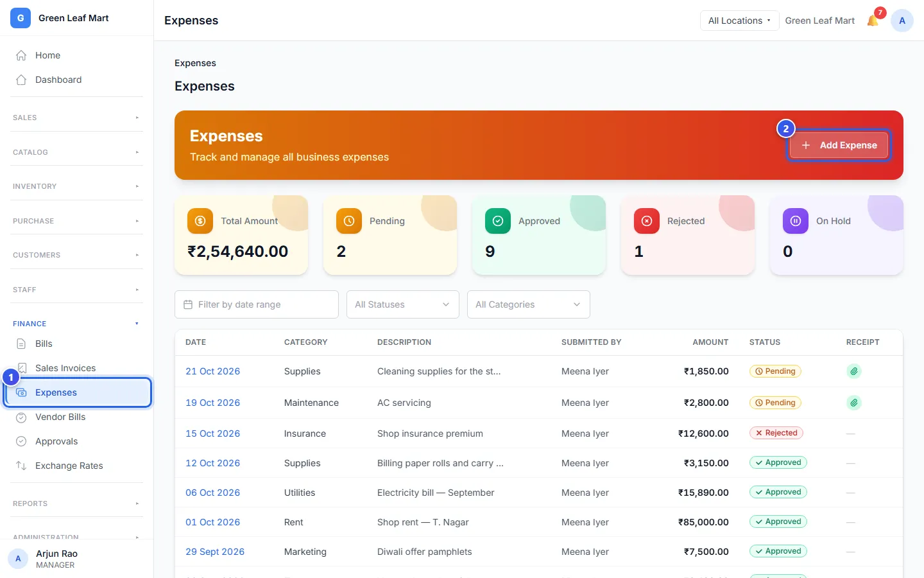The width and height of the screenshot is (924, 578).
Task: Expand the Customers sidebar section
Action: pos(76,255)
